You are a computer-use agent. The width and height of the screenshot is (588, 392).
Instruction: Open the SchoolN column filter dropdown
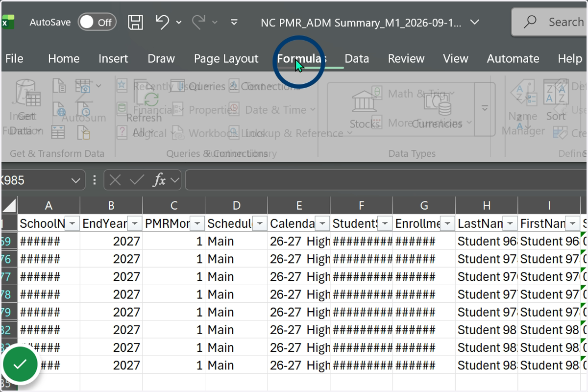[72, 224]
